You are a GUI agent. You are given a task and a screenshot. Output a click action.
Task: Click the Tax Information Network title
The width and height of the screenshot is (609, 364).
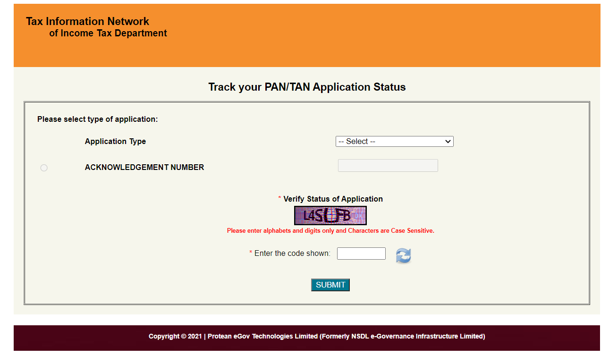pyautogui.click(x=87, y=21)
